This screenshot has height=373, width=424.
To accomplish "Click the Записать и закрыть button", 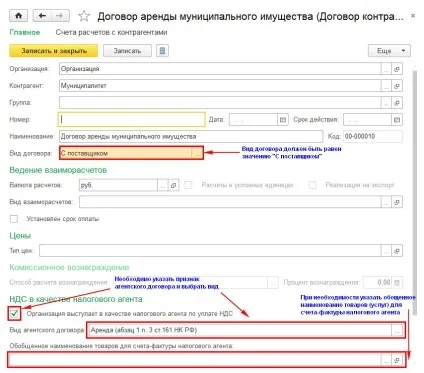I will coord(54,51).
